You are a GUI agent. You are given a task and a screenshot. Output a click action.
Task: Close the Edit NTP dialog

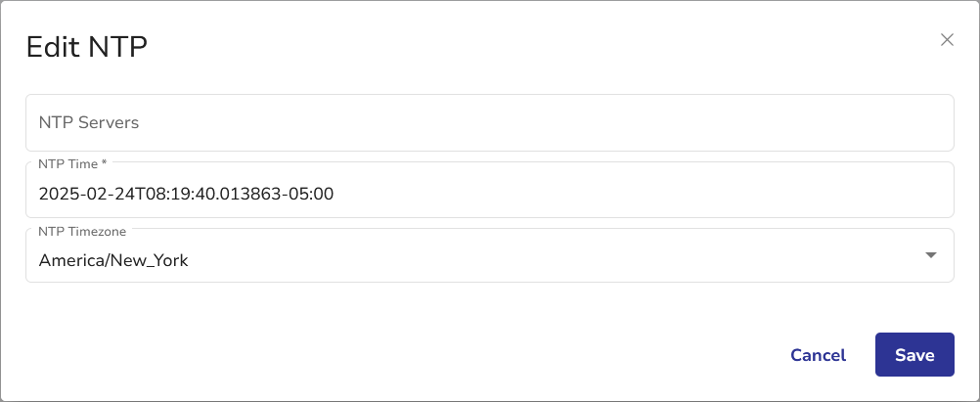pos(946,40)
